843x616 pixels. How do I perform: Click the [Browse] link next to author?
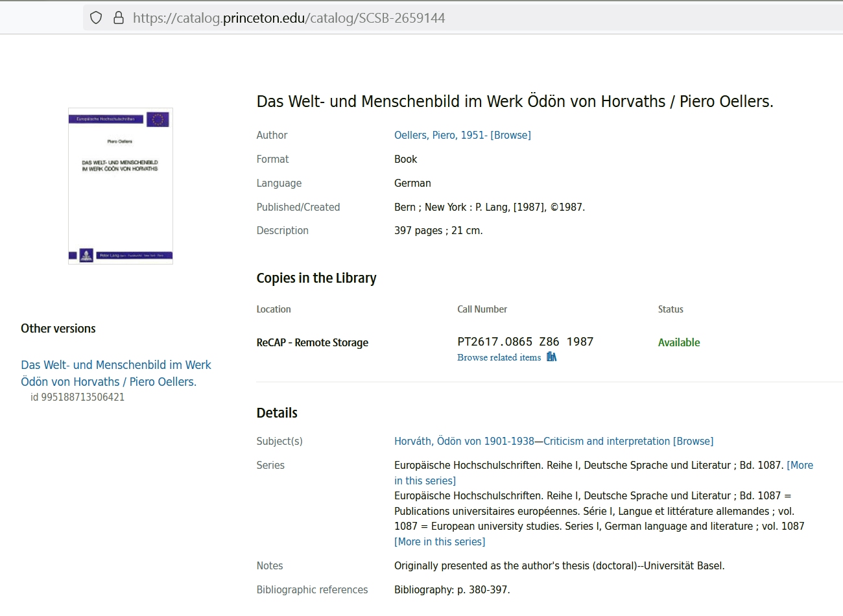510,135
